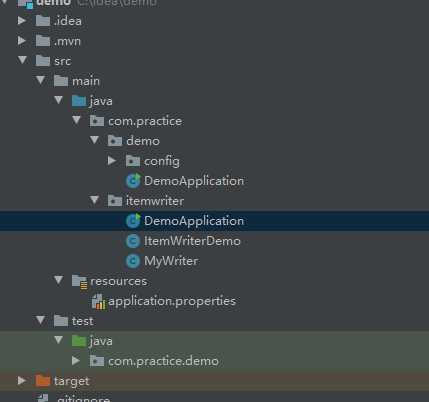Expand the .mvn folder arrow
The height and width of the screenshot is (402, 429).
tap(22, 41)
